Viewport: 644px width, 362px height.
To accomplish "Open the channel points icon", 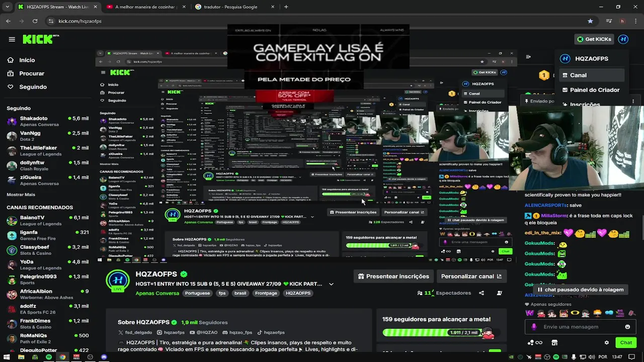I will tap(535, 342).
